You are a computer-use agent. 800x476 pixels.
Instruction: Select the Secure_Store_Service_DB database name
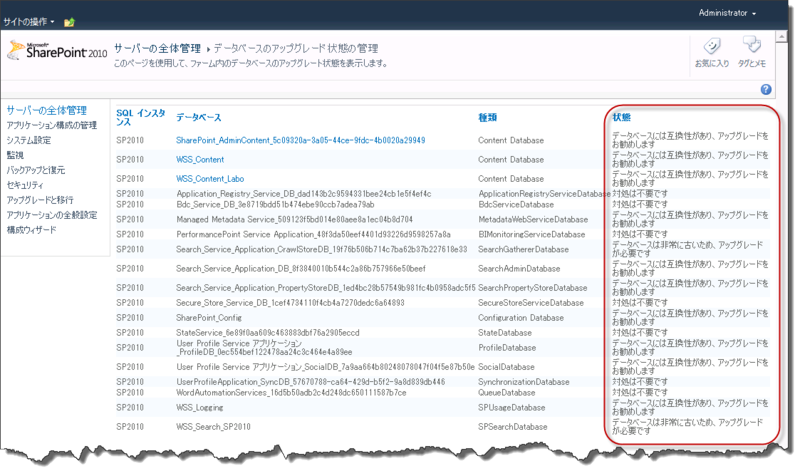pyautogui.click(x=290, y=303)
